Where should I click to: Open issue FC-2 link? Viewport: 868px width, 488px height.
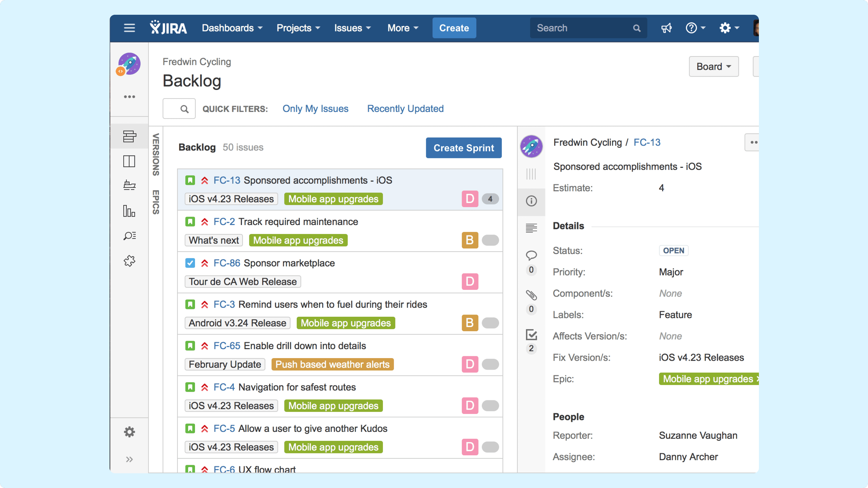pyautogui.click(x=224, y=222)
